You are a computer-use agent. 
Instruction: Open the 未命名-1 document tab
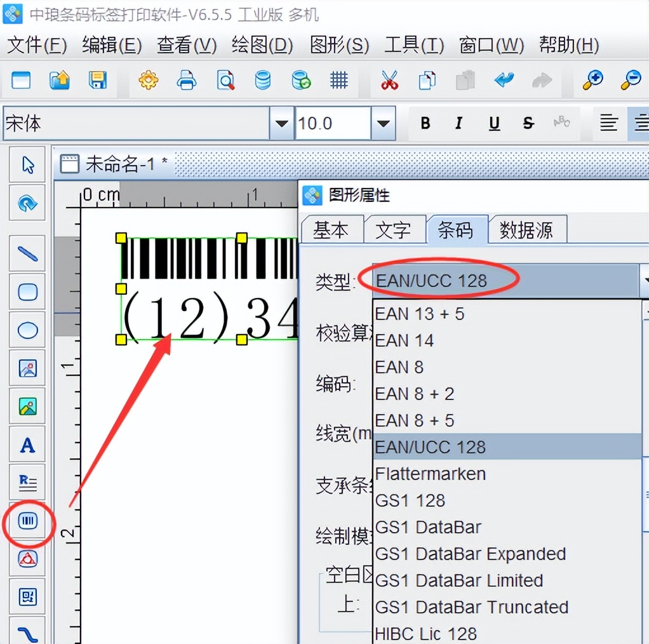(x=114, y=164)
